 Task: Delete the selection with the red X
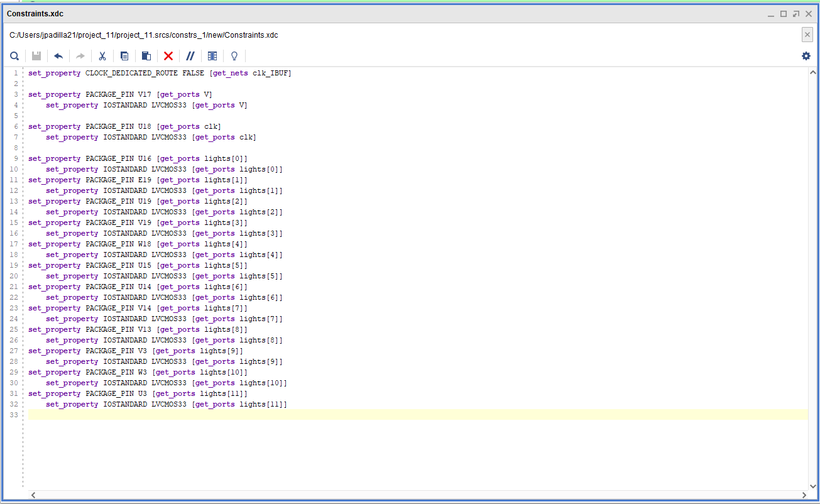(x=168, y=56)
